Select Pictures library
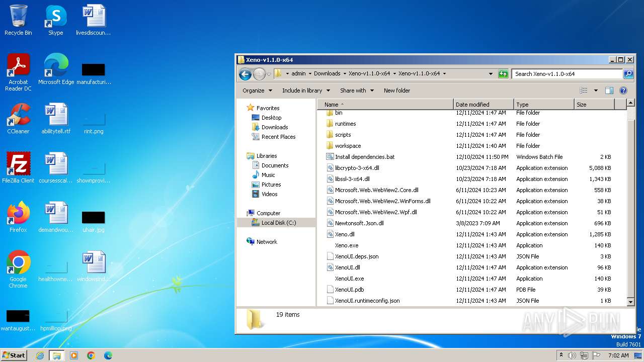The width and height of the screenshot is (644, 362). coord(271,185)
